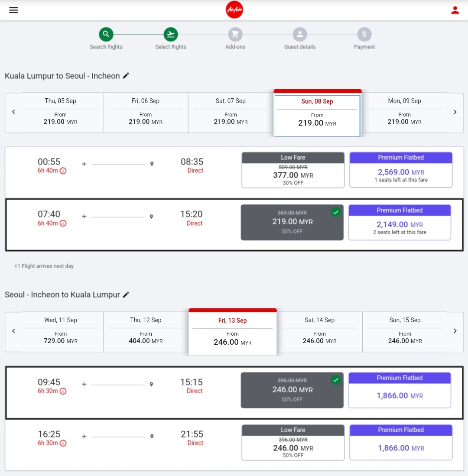This screenshot has height=476, width=468.
Task: Select the Sat, 07 Sep departure date tab
Action: pos(231,112)
